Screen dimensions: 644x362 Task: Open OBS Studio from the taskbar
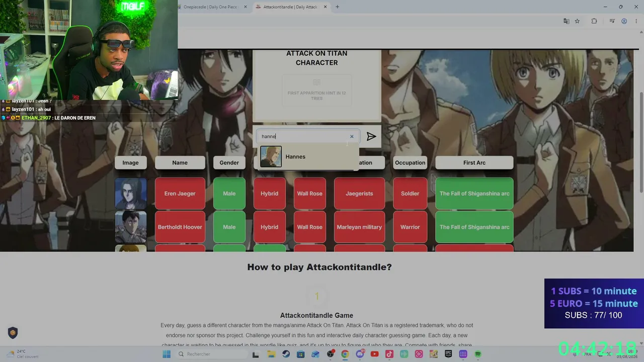click(331, 354)
